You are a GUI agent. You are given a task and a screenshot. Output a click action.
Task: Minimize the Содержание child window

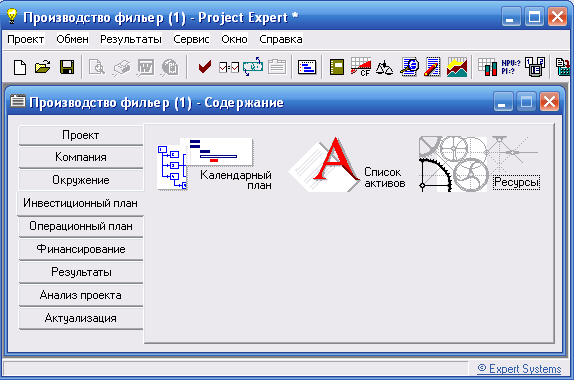[x=502, y=101]
